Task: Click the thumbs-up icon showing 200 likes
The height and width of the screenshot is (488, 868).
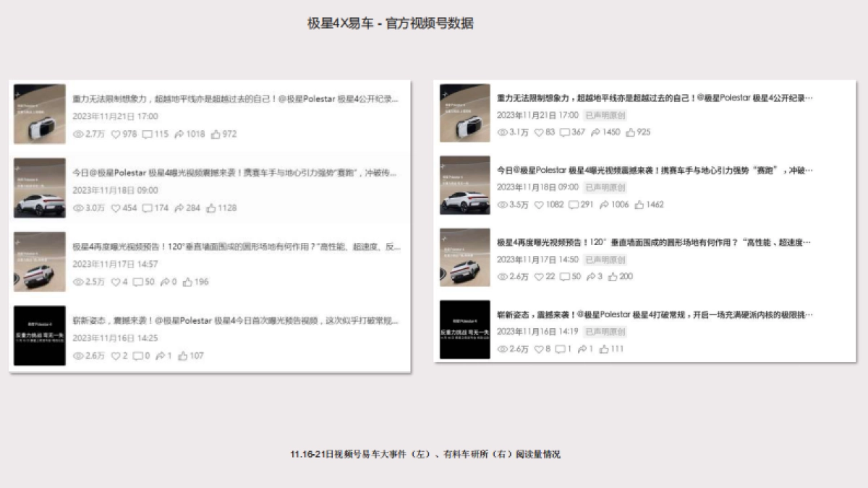Action: tap(615, 276)
